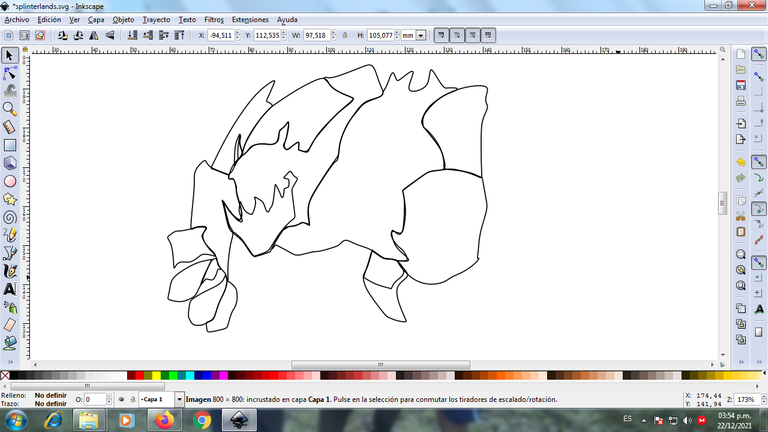Lower selection to bottom
The width and height of the screenshot is (768, 432).
tap(132, 35)
